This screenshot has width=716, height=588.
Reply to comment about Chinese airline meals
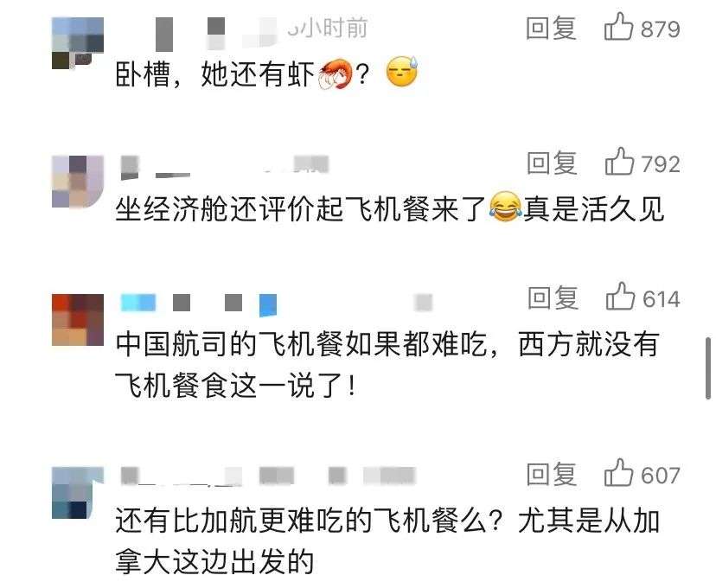553,297
